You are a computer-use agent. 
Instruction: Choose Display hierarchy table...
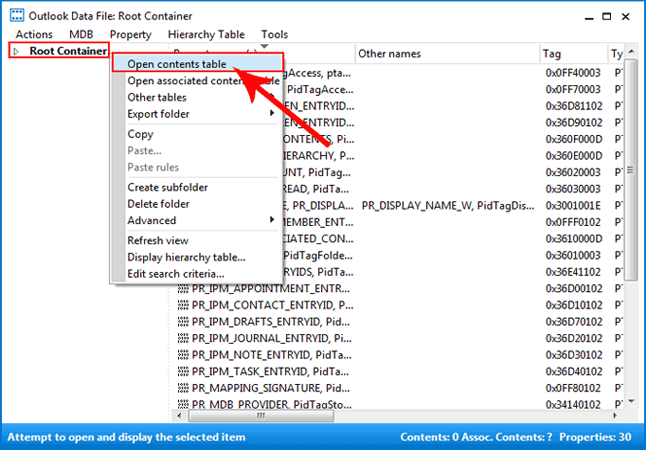click(197, 257)
